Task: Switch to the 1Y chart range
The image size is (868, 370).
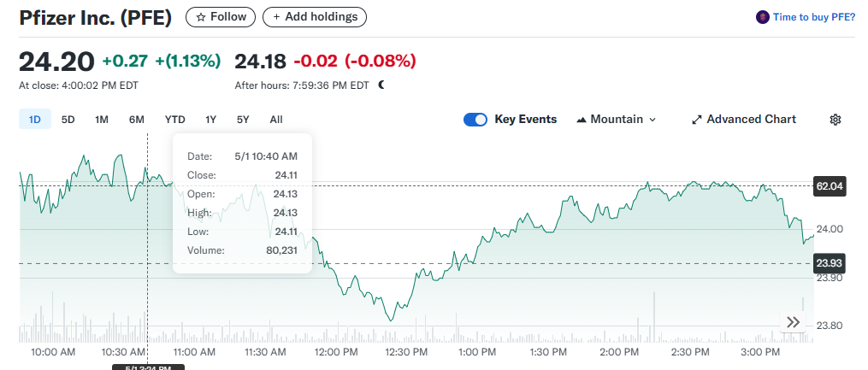Action: 211,120
